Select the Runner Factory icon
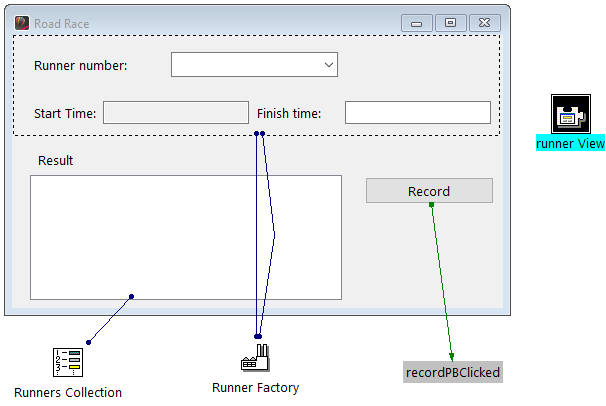Viewport: 606px width, 406px height. pyautogui.click(x=255, y=359)
